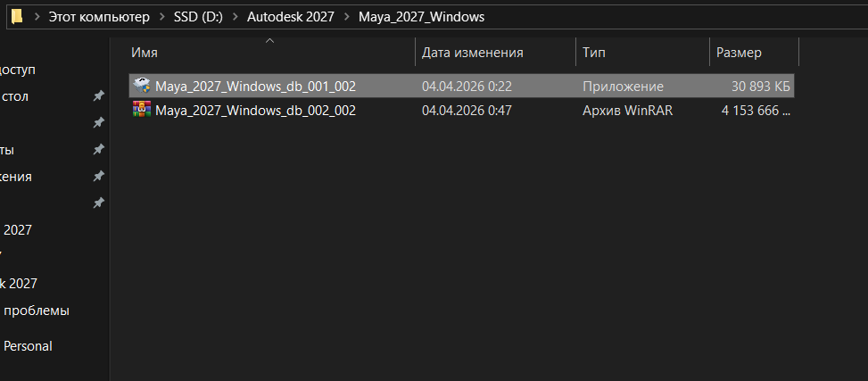Viewport: 868px width, 381px height.
Task: Expand the chevron before "Этот компьютер"
Action: click(x=37, y=17)
